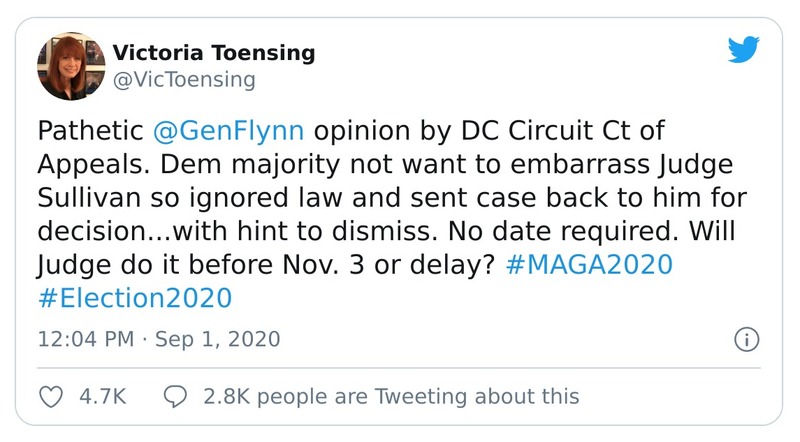
Task: Open Victoria Toensing's profile picture
Action: (71, 65)
